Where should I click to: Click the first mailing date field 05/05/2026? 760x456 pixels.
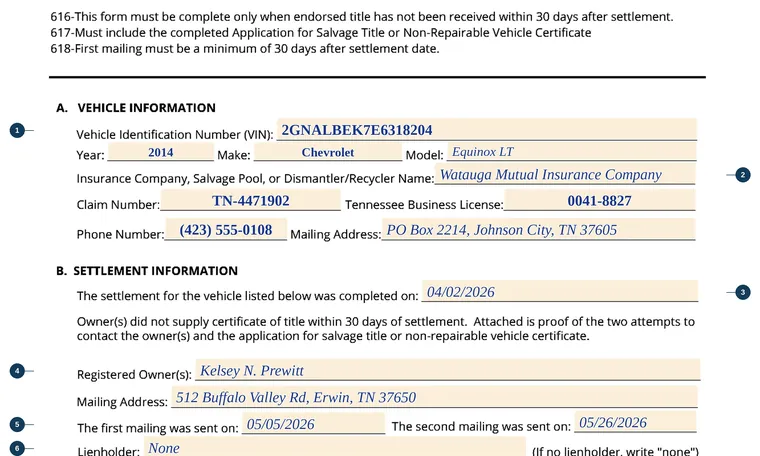pyautogui.click(x=314, y=424)
